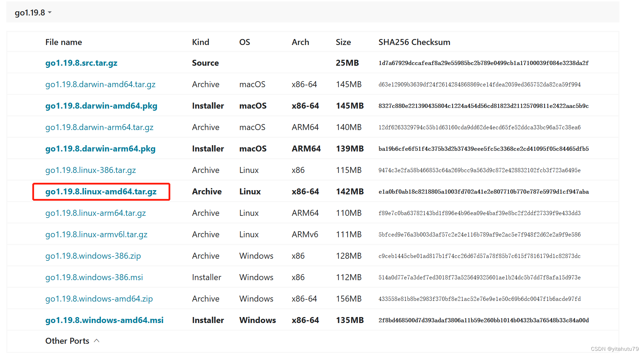
Task: Collapse the go1.19.8 version dropdown arrow
Action: coord(50,13)
